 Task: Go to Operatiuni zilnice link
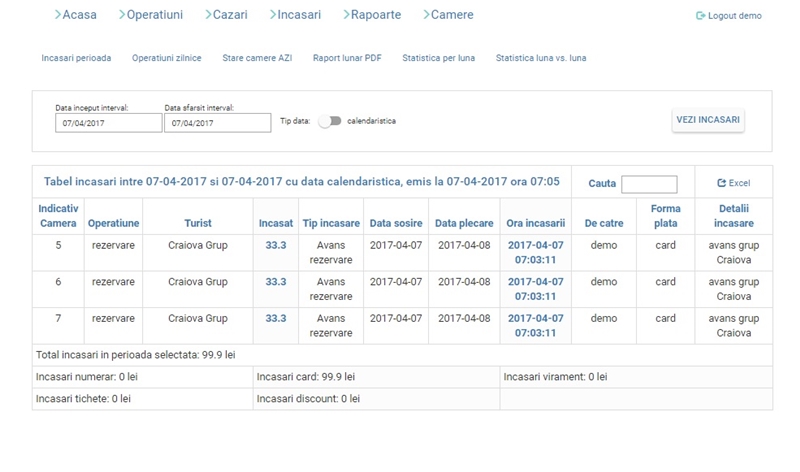[x=166, y=58]
